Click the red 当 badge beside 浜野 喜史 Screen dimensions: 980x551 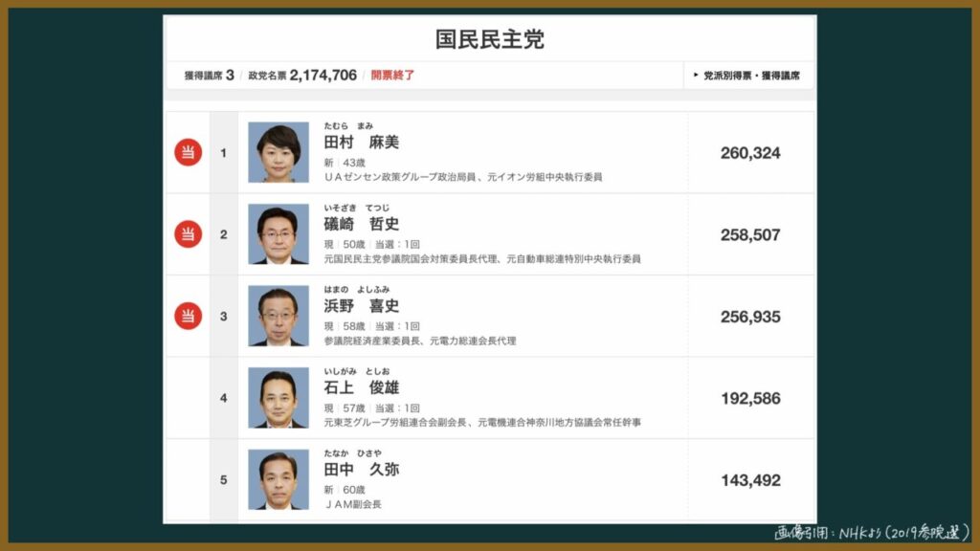188,316
